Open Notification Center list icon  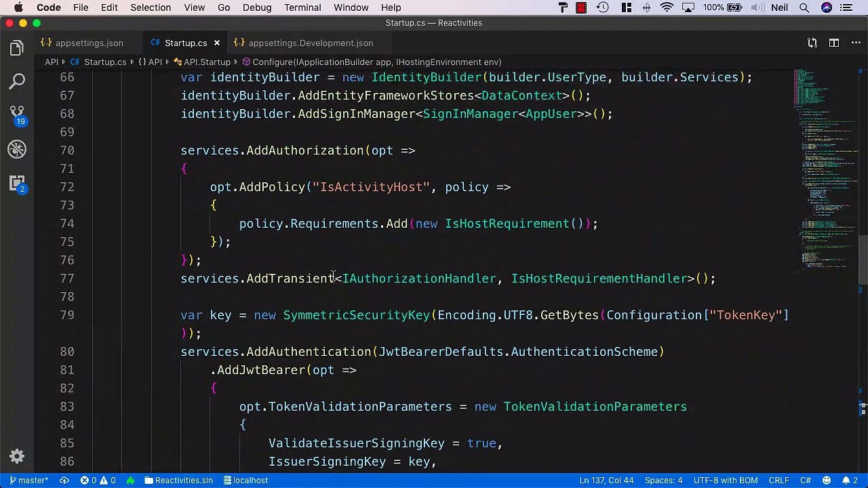tap(846, 7)
